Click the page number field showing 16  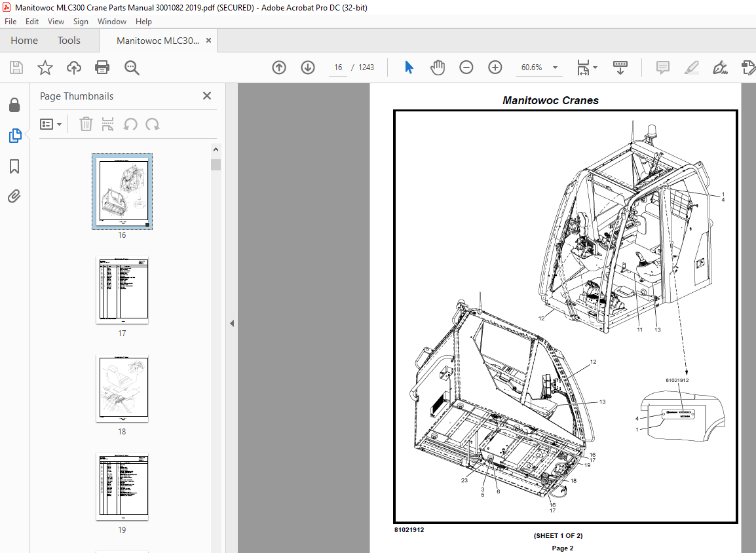(x=339, y=67)
